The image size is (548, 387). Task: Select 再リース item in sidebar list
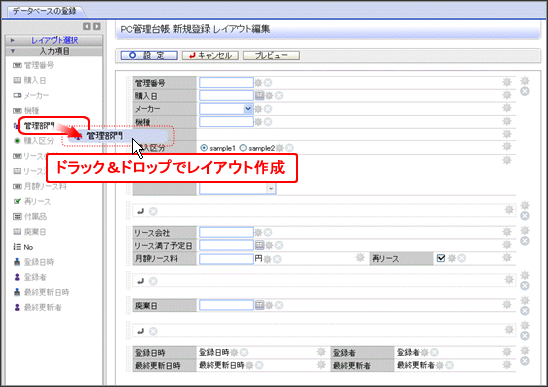[x=32, y=201]
